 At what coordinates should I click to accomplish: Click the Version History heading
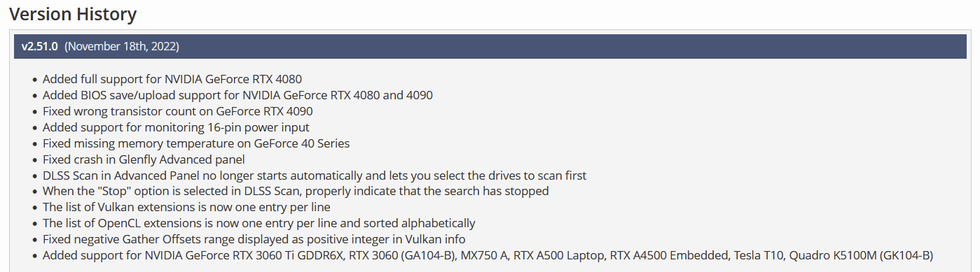(x=73, y=13)
